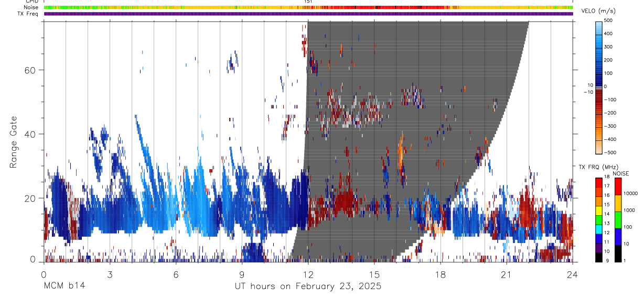Image resolution: width=644 pixels, height=297 pixels.
Task: Click the 'Noise' row label at top left
Action: (31, 7)
